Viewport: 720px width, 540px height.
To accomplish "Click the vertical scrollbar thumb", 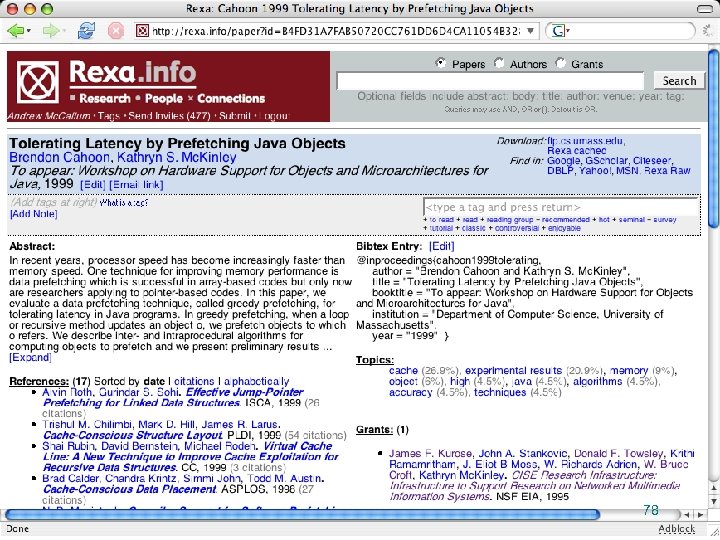I will [x=714, y=138].
